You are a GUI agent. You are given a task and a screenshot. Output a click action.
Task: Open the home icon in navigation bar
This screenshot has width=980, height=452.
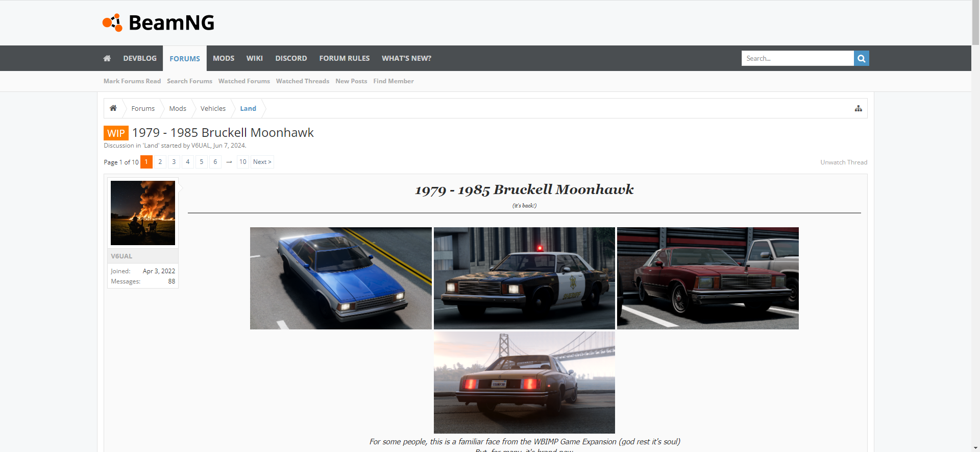point(107,58)
